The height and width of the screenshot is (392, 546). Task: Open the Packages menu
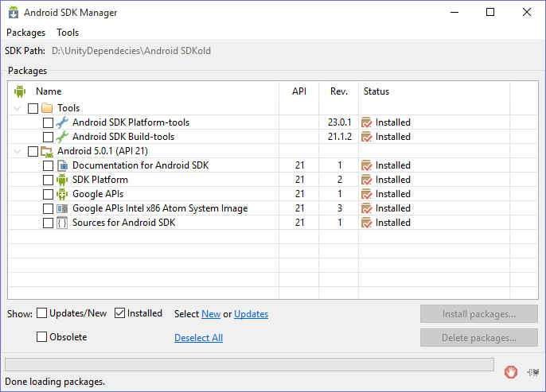coord(25,33)
